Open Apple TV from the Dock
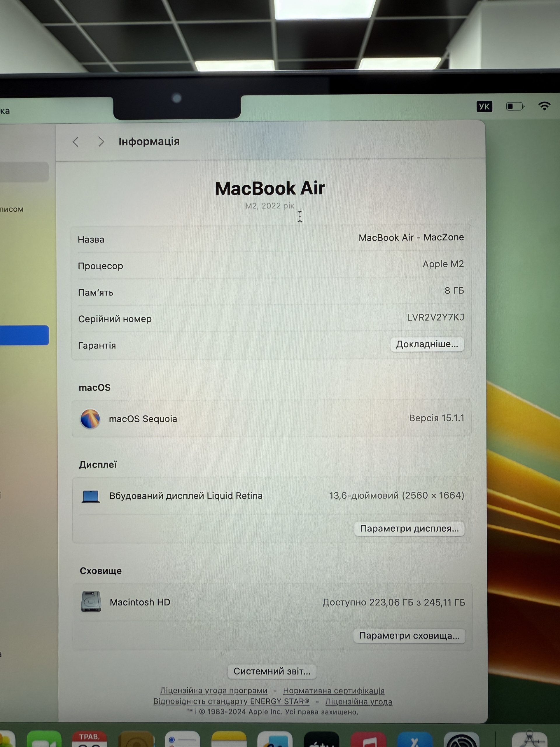560x747 pixels. (321, 739)
